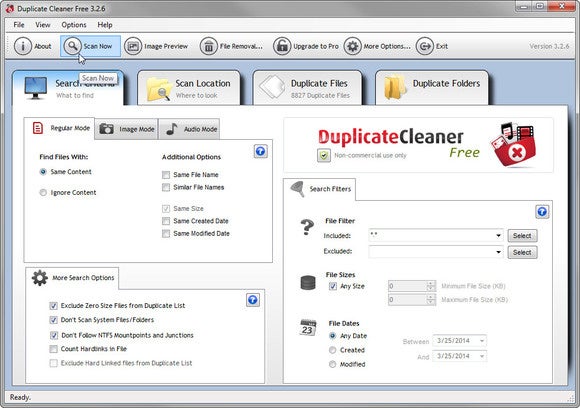This screenshot has height=408, width=580.
Task: Select the Ignore Content radio button
Action: 43,192
